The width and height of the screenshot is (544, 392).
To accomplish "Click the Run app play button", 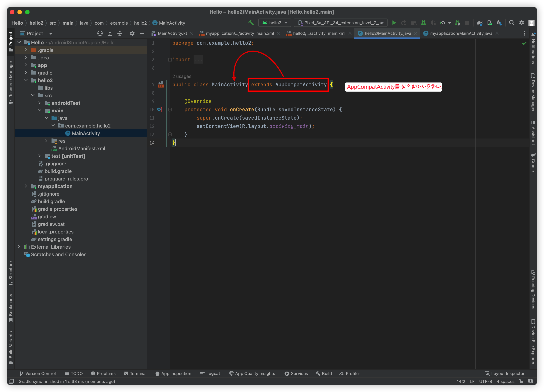I will [394, 23].
